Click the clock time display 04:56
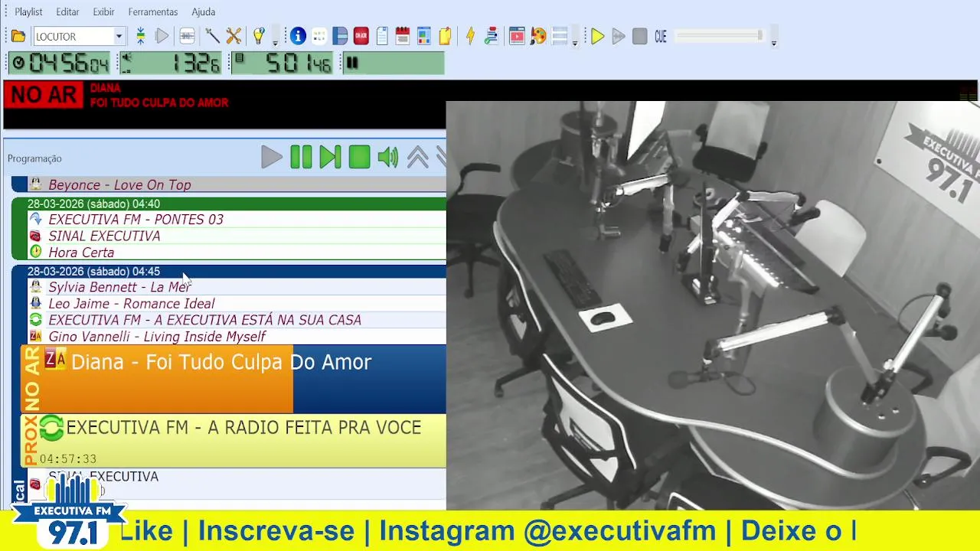The height and width of the screenshot is (551, 980). click(60, 64)
